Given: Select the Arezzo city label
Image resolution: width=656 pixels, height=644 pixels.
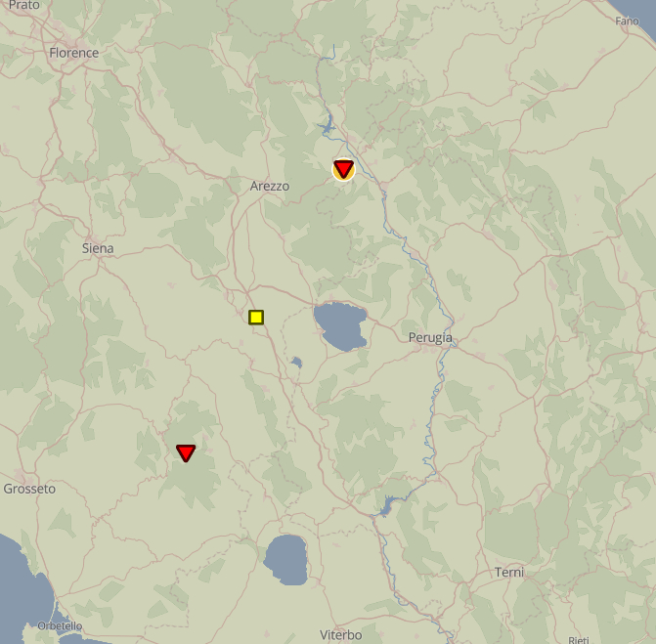Looking at the screenshot, I should pyautogui.click(x=270, y=186).
